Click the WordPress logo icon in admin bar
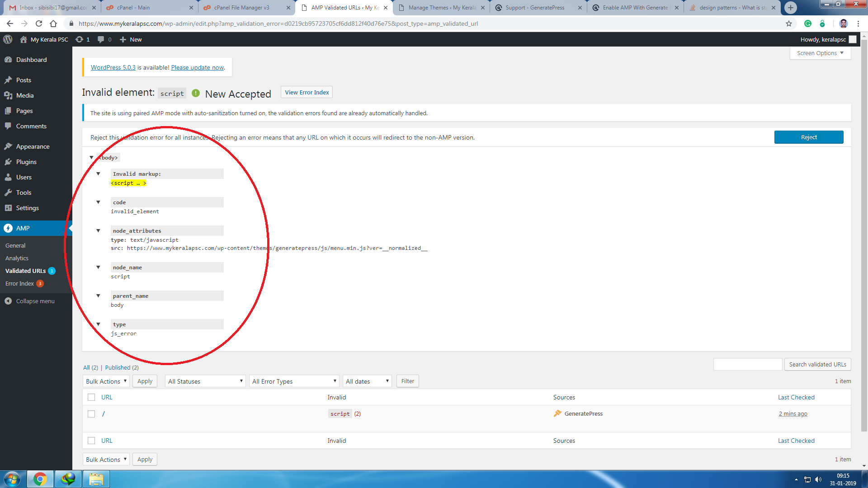868x488 pixels. click(8, 39)
